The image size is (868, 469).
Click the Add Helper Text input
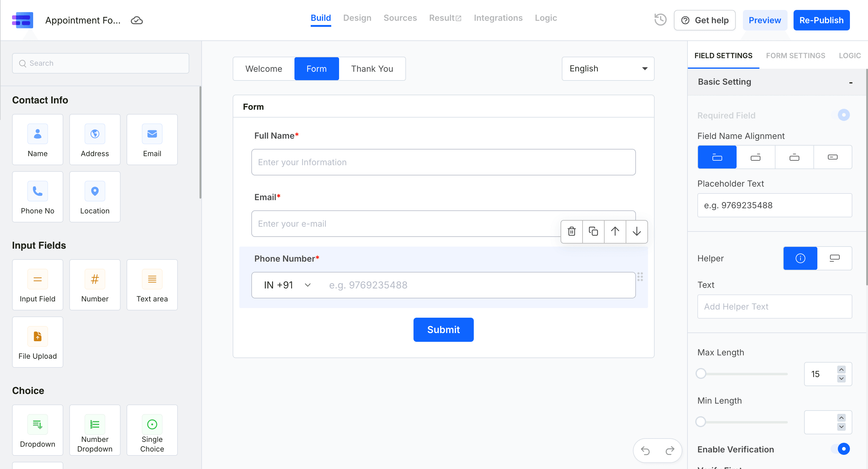[774, 307]
